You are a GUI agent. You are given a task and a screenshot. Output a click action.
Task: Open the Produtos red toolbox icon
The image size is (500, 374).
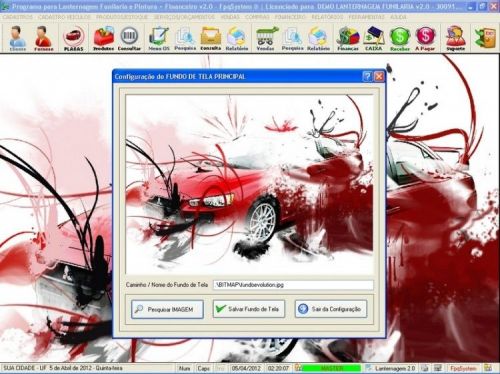pyautogui.click(x=103, y=39)
